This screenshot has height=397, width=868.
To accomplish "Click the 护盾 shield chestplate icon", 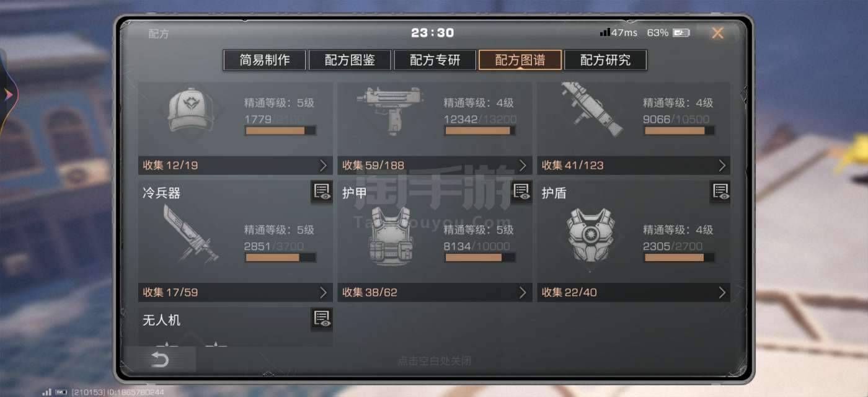I will click(x=590, y=239).
